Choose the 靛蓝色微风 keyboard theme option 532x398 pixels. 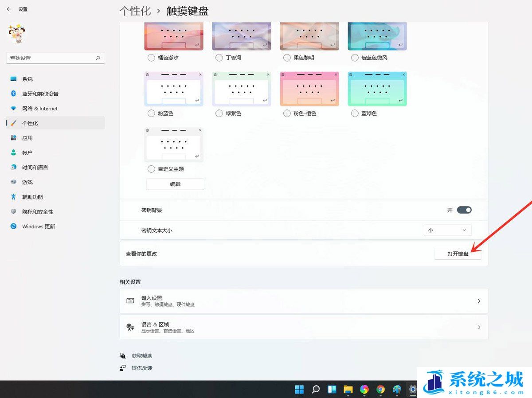pos(355,58)
